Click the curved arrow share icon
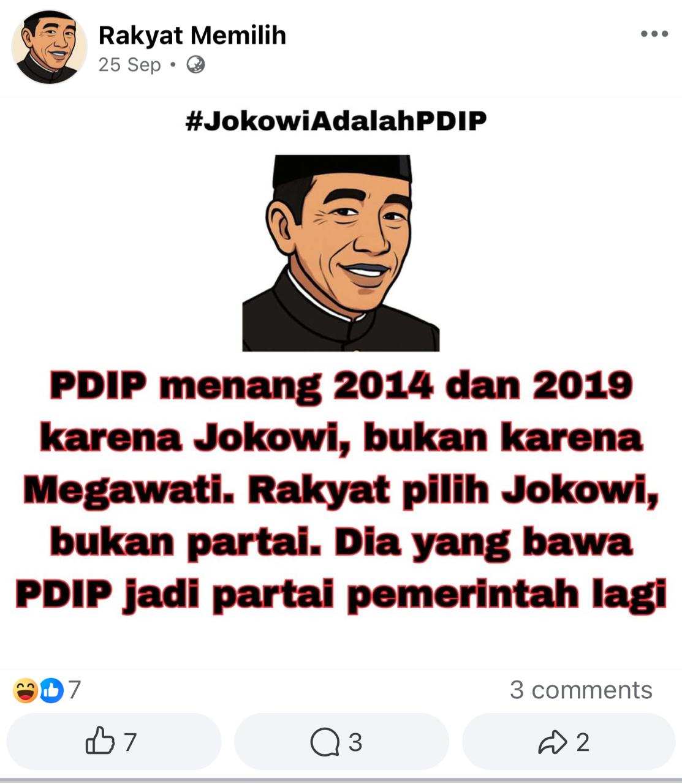Screen dimensions: 682x784 [553, 742]
